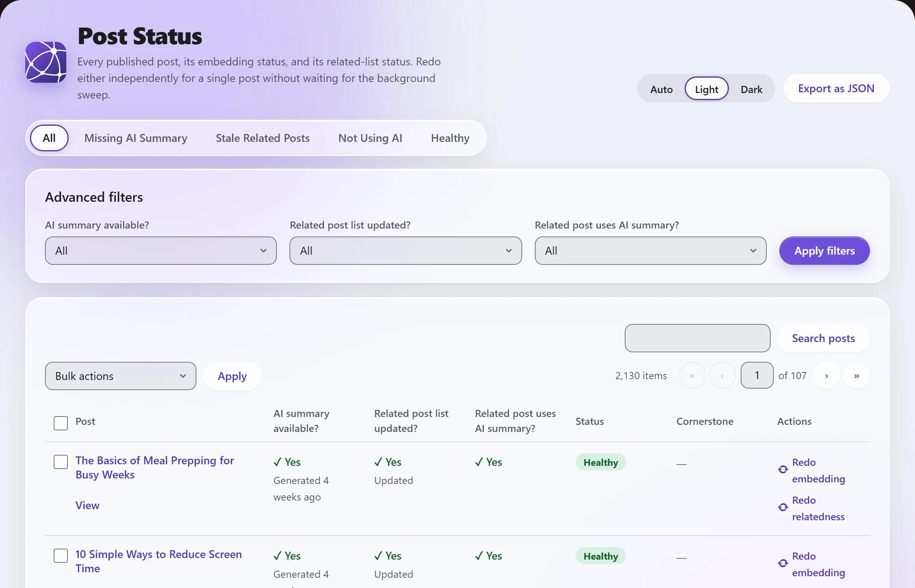Click the Healthy badge in Screen Time row
The height and width of the screenshot is (588, 915).
click(x=601, y=556)
